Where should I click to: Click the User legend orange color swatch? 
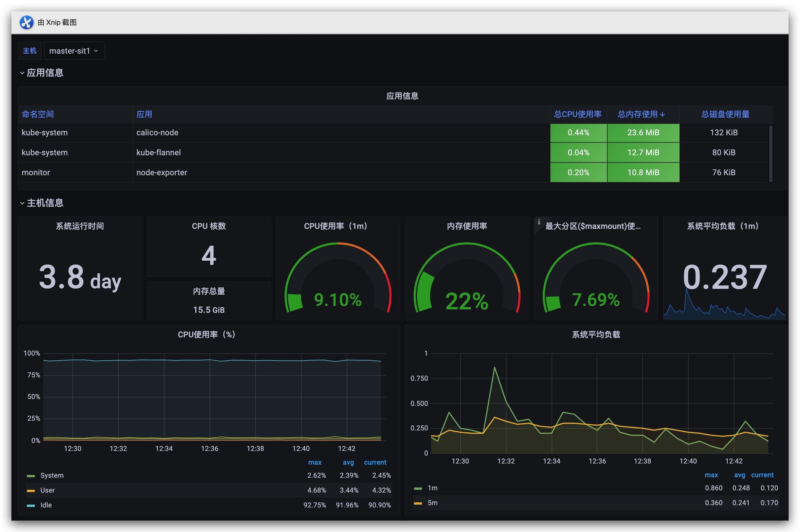(x=31, y=491)
